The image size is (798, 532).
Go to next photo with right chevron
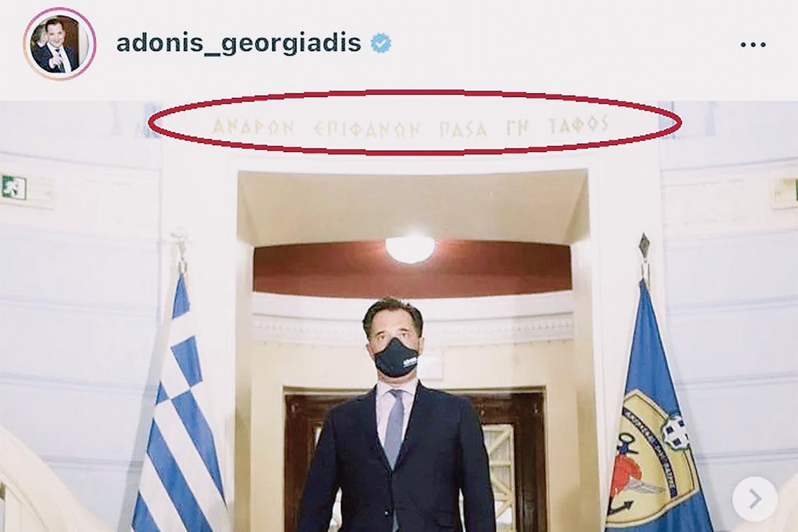pyautogui.click(x=754, y=499)
